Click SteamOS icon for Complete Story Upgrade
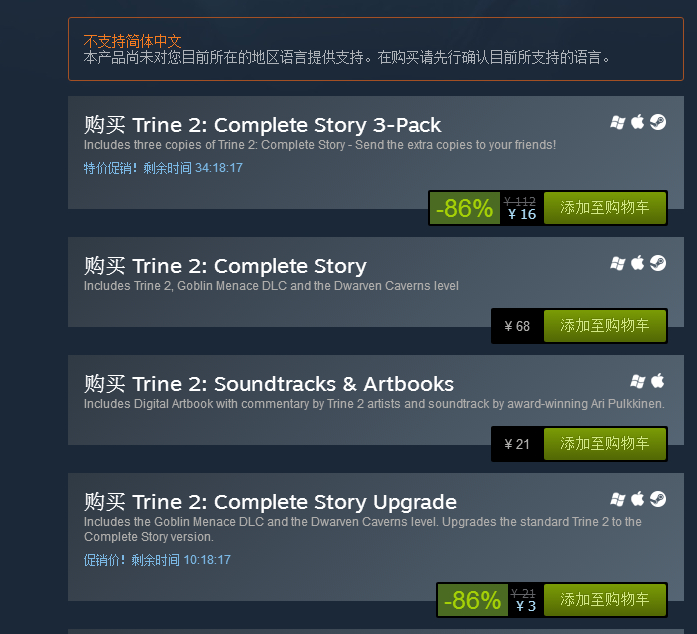697x634 pixels. 658,499
